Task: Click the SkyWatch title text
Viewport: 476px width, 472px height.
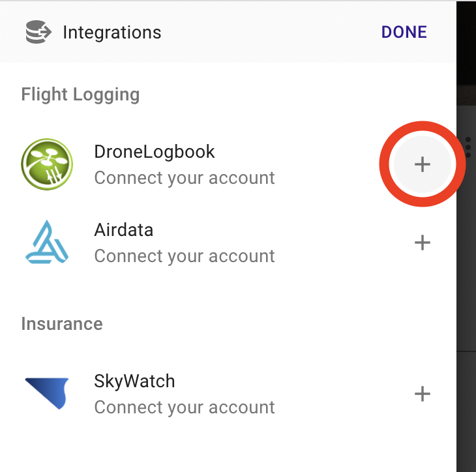Action: 134,381
